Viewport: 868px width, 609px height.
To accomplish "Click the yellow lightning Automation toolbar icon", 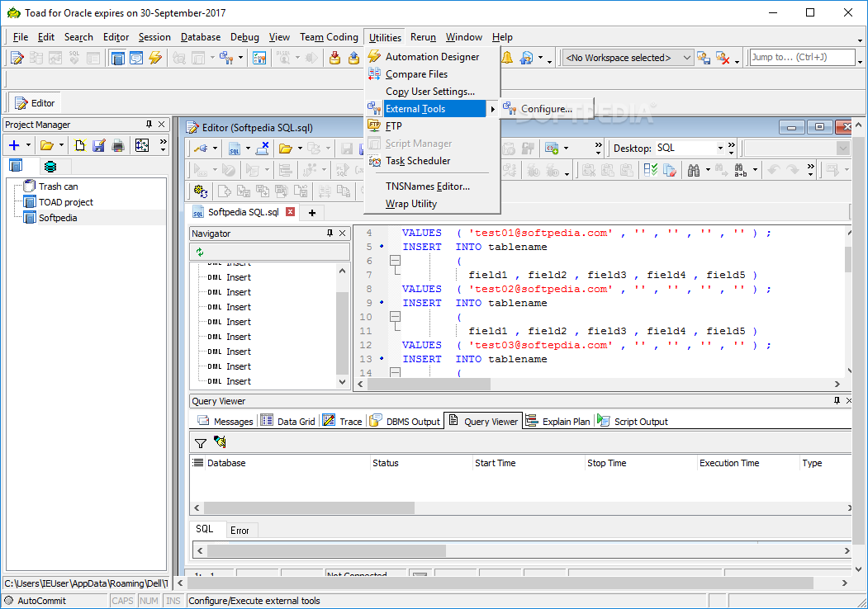I will [155, 58].
